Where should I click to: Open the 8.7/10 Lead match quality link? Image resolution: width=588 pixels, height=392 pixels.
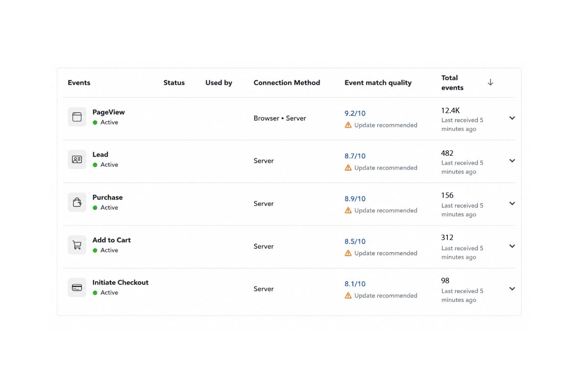pyautogui.click(x=355, y=156)
